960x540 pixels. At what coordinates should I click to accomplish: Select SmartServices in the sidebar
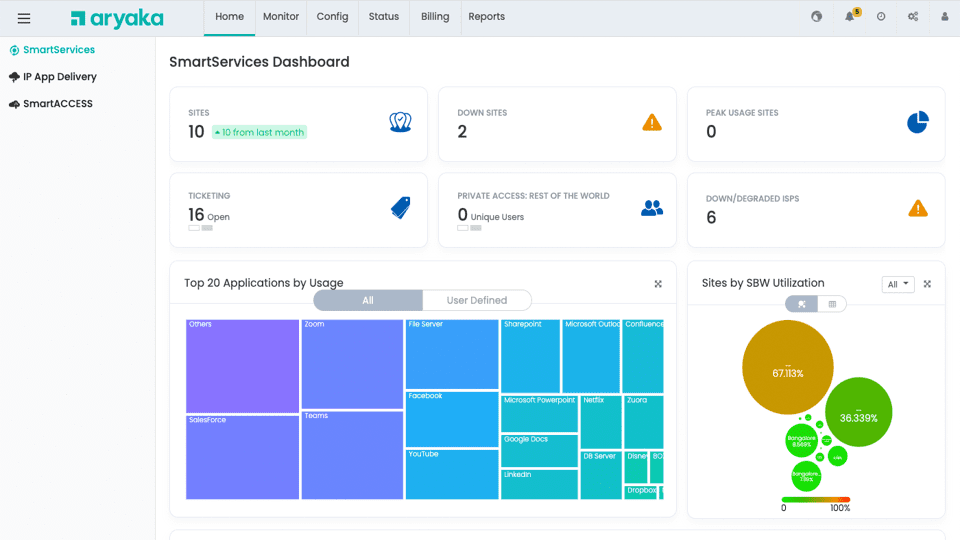(x=59, y=50)
